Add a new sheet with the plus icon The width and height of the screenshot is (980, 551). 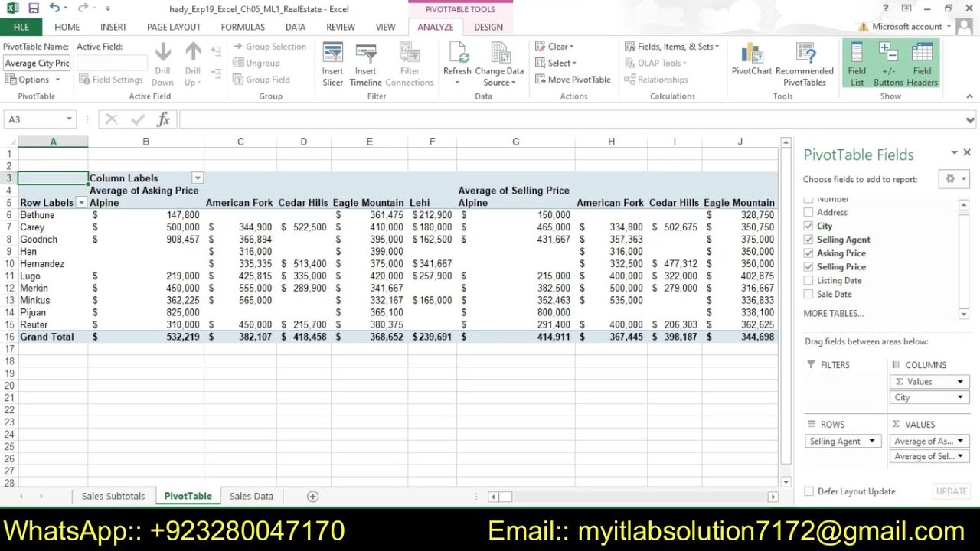pos(312,496)
